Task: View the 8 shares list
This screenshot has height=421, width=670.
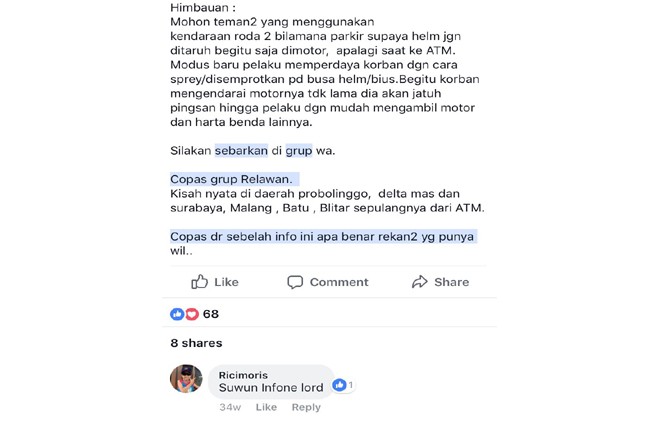Action: (196, 343)
